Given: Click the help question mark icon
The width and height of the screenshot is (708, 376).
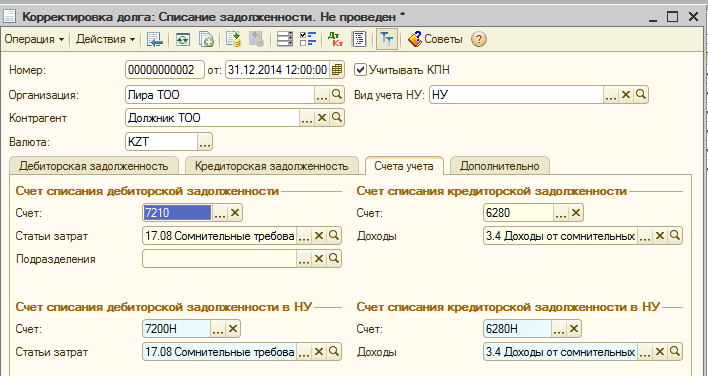Looking at the screenshot, I should (479, 39).
